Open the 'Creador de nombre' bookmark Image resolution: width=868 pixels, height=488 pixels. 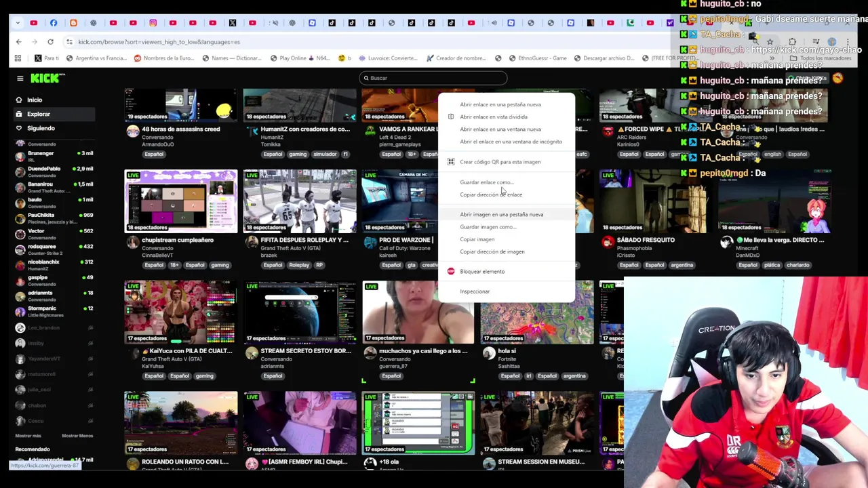(456, 58)
